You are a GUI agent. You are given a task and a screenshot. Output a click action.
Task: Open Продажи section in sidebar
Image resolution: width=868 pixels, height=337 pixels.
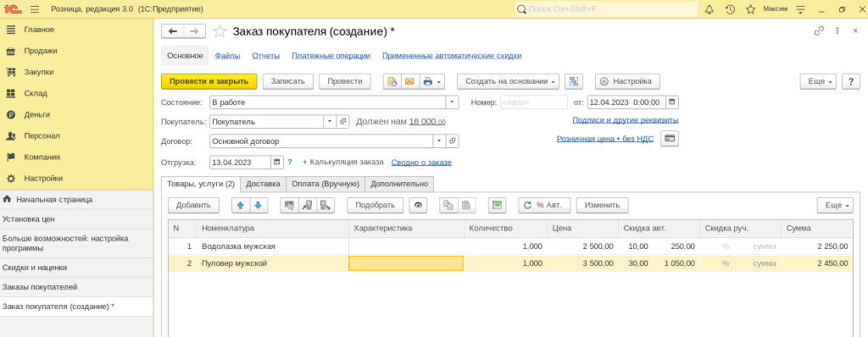(40, 51)
